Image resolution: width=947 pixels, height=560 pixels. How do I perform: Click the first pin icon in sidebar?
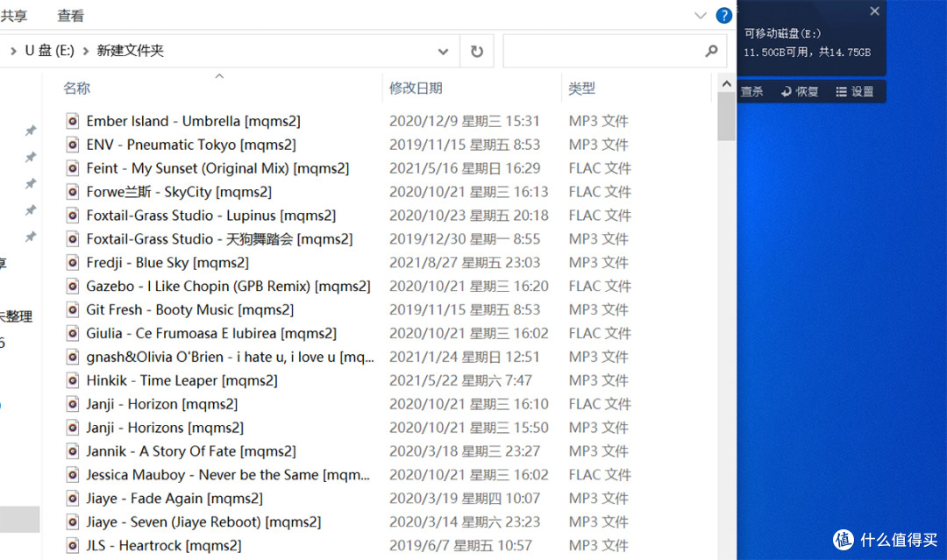(x=30, y=131)
